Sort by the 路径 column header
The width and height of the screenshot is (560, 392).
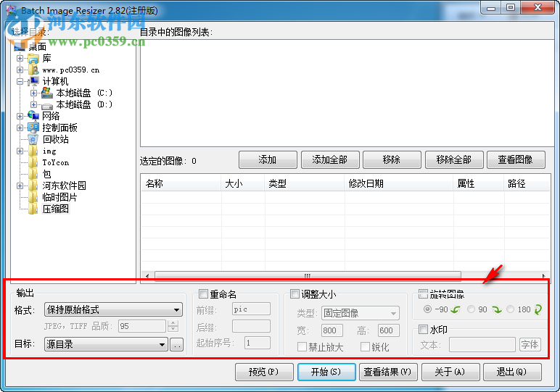pos(527,184)
